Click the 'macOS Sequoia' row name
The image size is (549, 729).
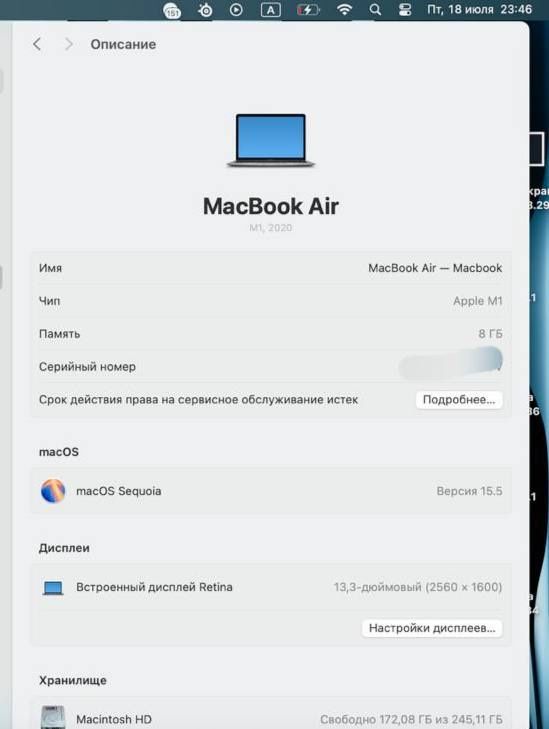[x=119, y=491]
